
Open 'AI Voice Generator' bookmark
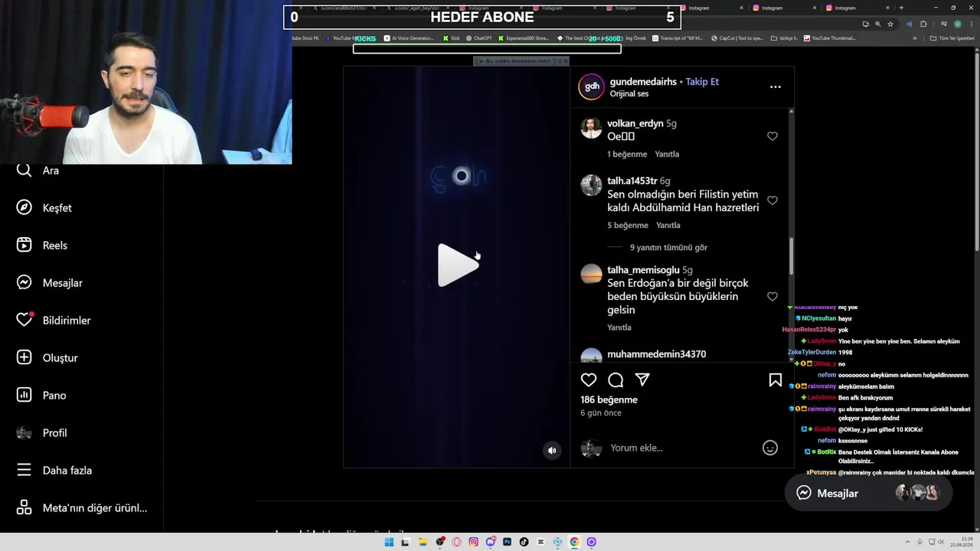(x=409, y=38)
